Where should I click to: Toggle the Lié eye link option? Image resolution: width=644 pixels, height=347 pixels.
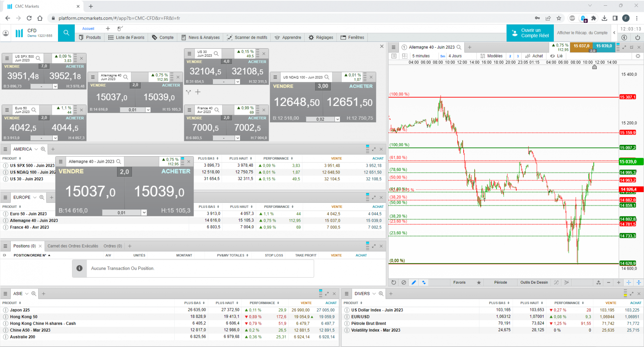pyautogui.click(x=556, y=56)
